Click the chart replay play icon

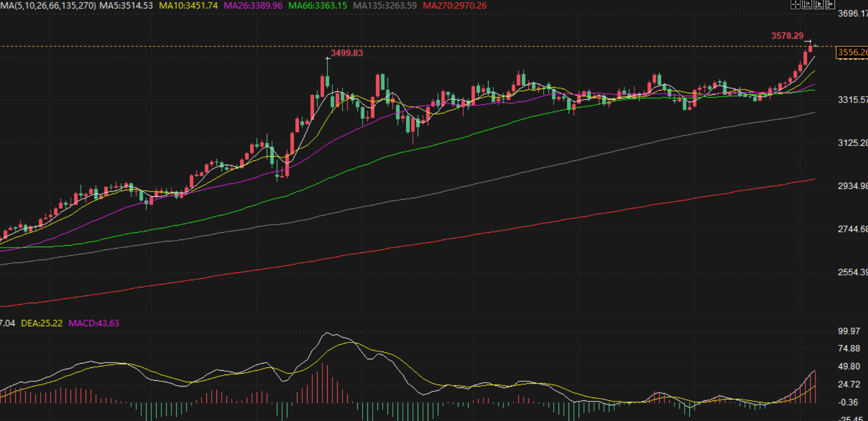pos(819,5)
